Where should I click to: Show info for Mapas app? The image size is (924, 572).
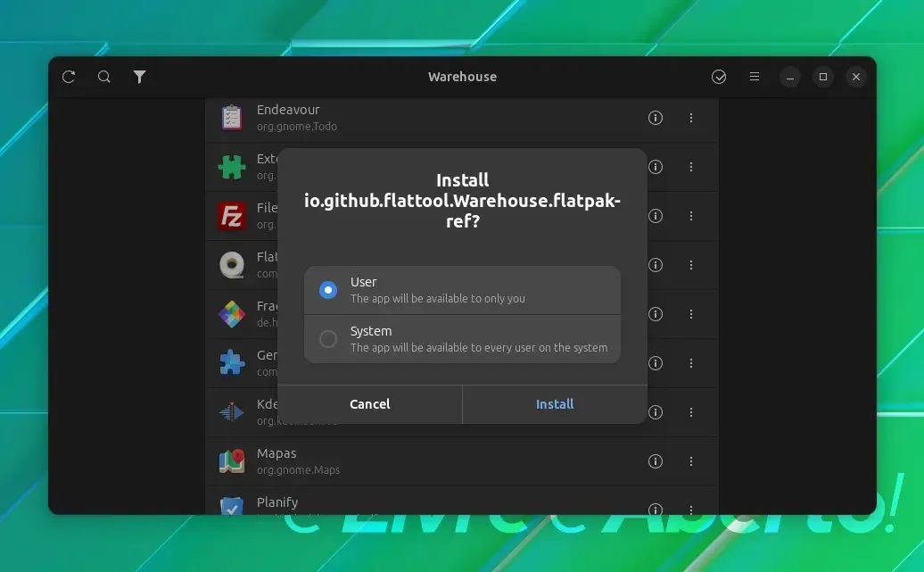tap(656, 461)
